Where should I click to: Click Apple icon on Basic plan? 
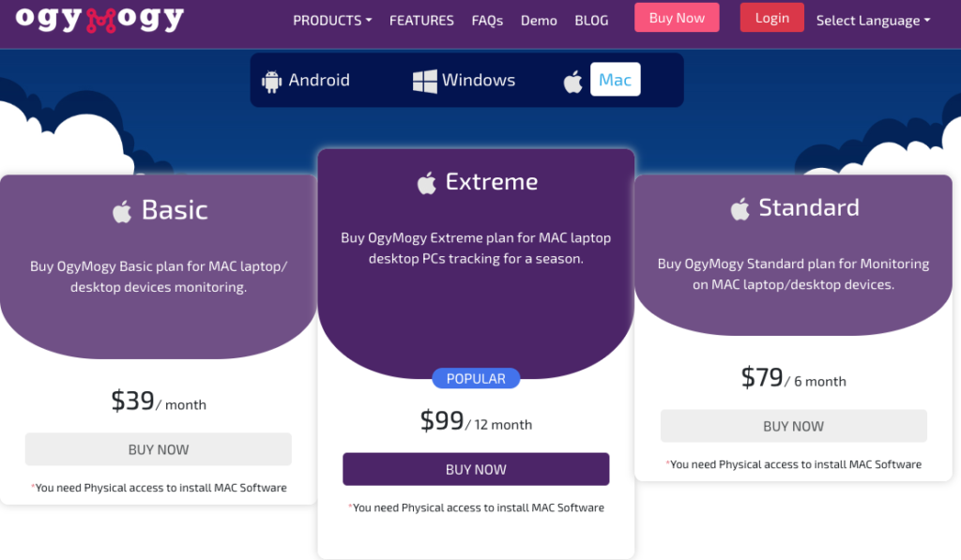pos(122,211)
